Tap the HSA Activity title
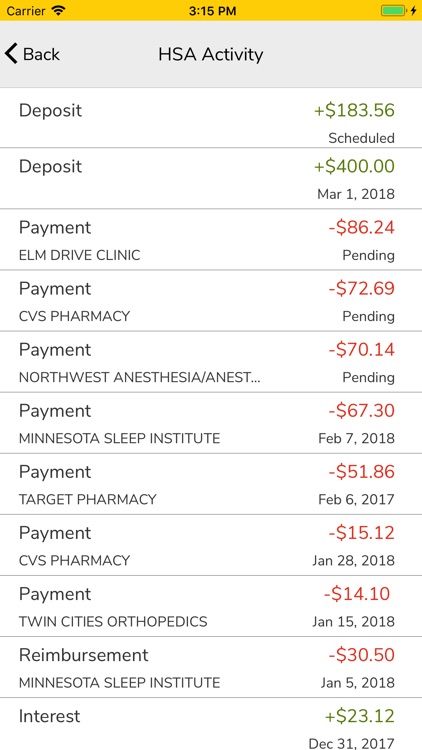The width and height of the screenshot is (422, 750). pos(211,55)
